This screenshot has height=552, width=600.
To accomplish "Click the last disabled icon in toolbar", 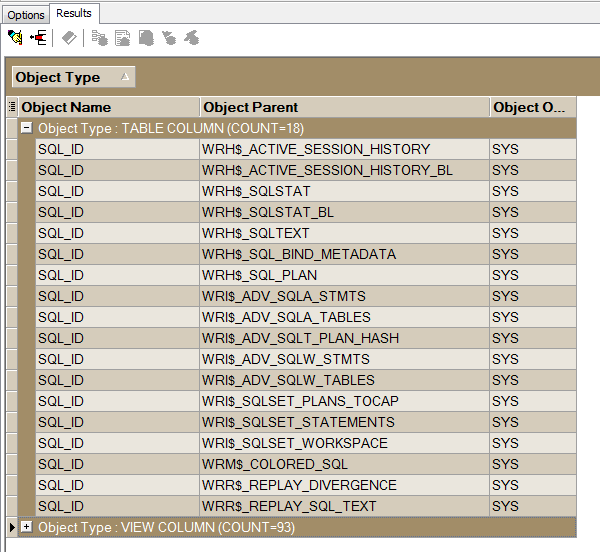I will point(191,38).
